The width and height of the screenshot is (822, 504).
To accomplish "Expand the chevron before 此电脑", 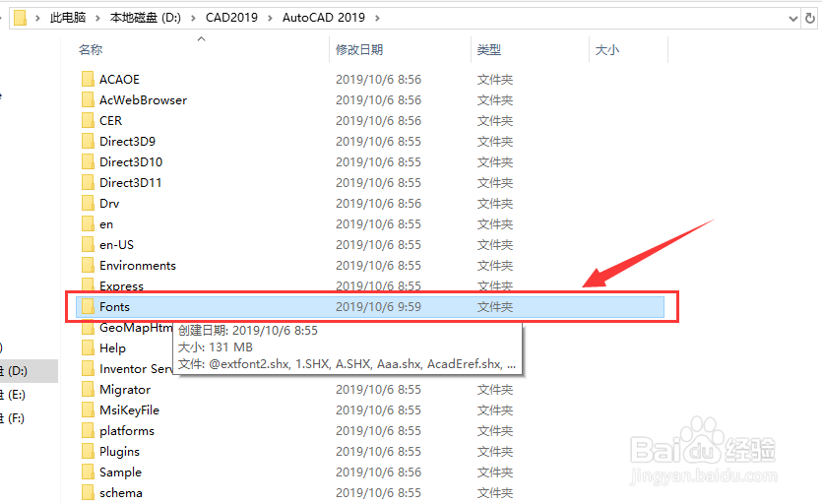I will (x=37, y=18).
